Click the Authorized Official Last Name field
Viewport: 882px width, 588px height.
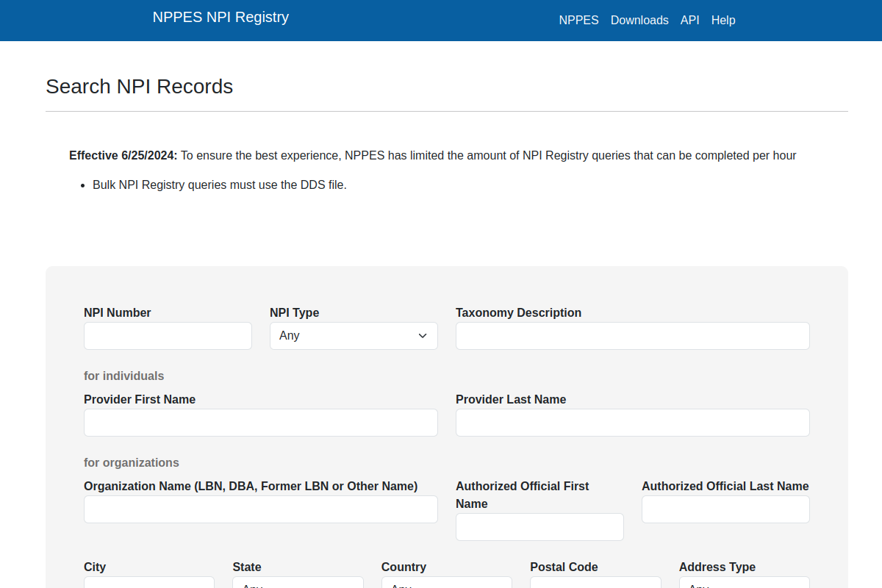725,509
